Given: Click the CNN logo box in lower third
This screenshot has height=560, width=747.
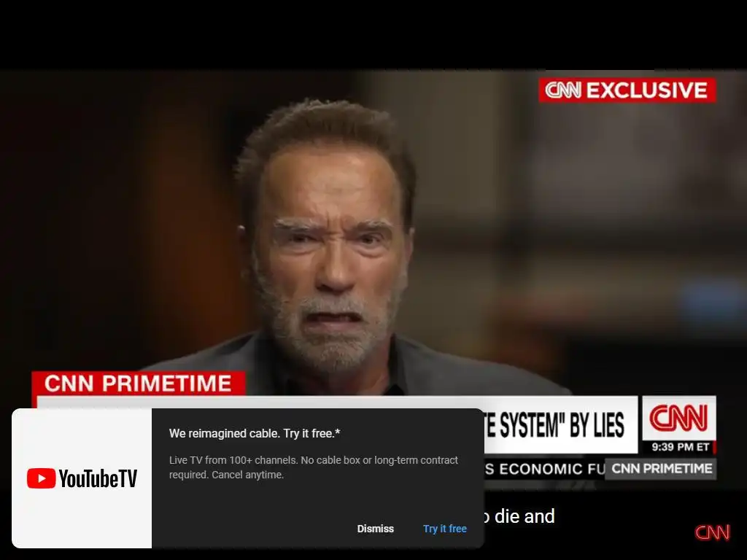Looking at the screenshot, I should click(679, 418).
